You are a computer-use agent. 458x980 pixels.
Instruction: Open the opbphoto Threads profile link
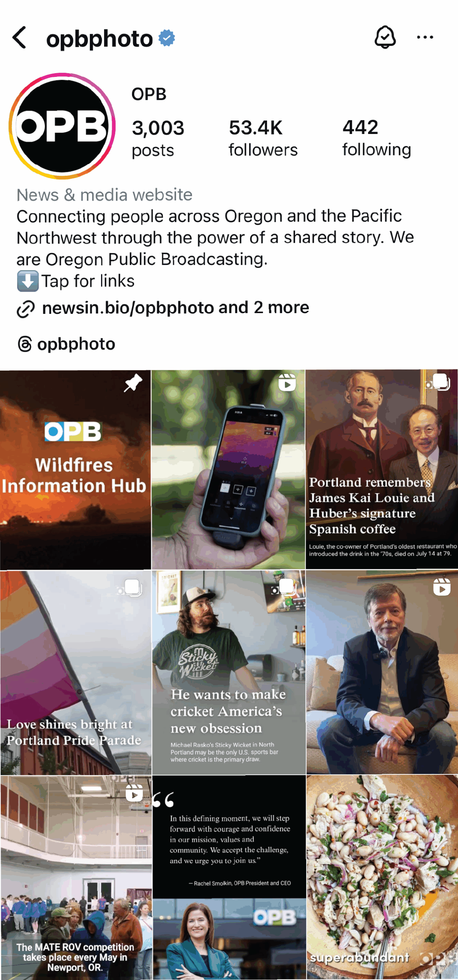[76, 344]
